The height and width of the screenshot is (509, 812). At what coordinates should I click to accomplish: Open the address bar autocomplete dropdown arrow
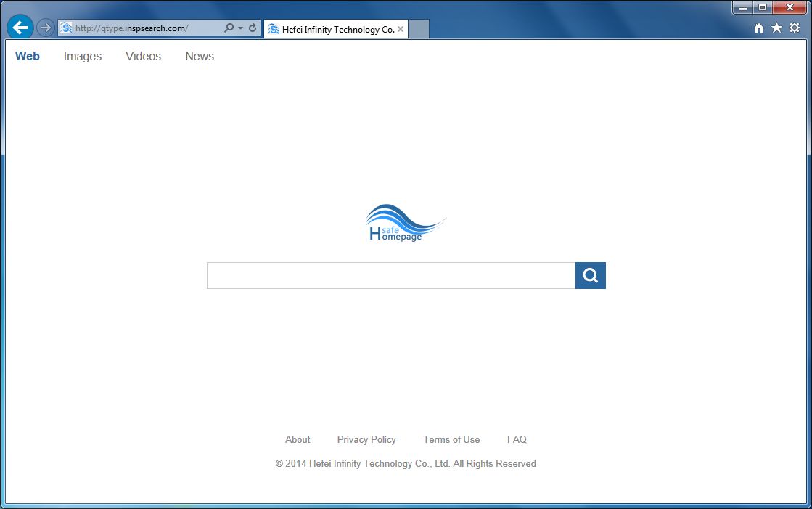[x=239, y=27]
